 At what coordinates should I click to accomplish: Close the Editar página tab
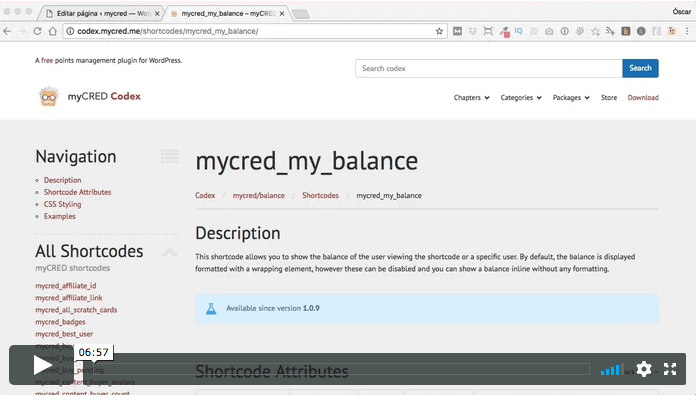point(157,14)
